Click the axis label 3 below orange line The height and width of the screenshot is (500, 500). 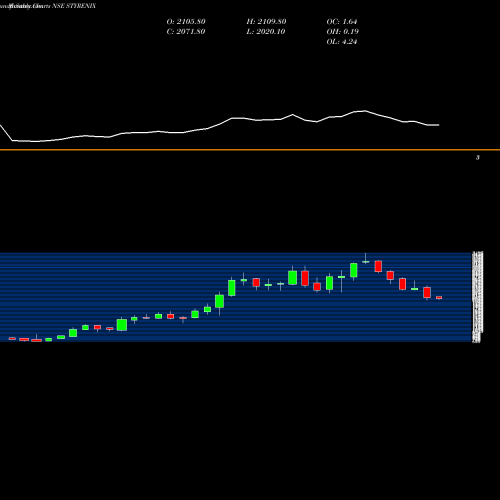478,158
